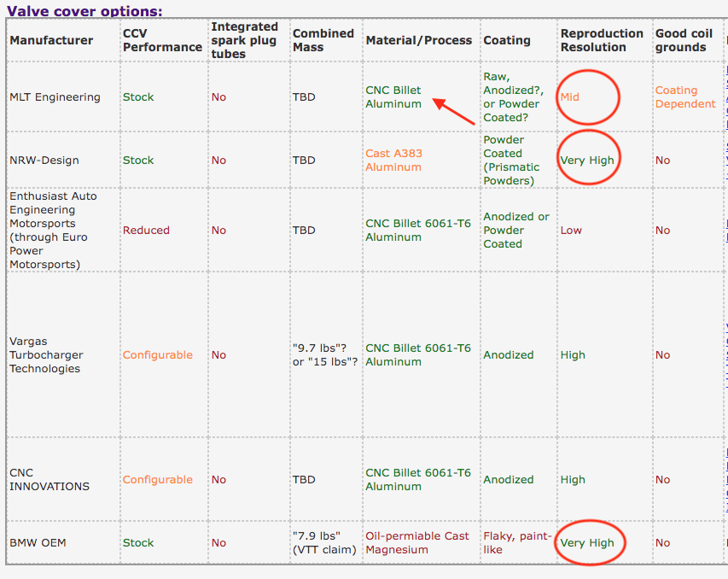
Task: Select the Manufacturer column header
Action: (51, 40)
